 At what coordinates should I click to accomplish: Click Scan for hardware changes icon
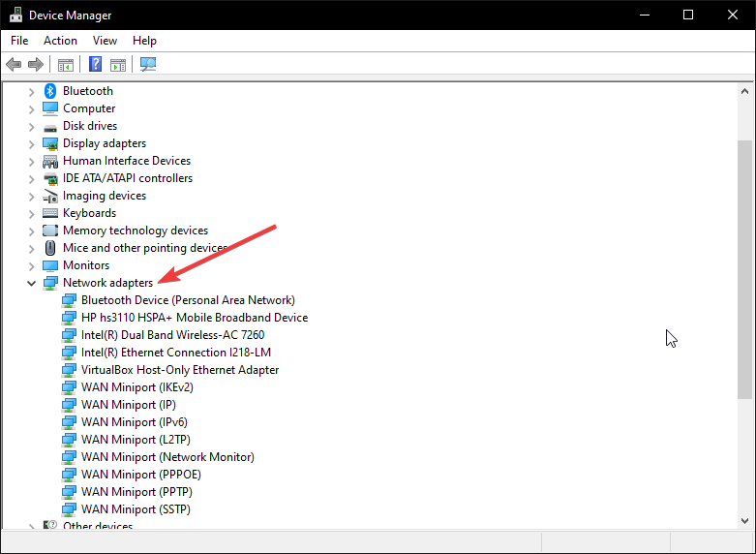148,64
